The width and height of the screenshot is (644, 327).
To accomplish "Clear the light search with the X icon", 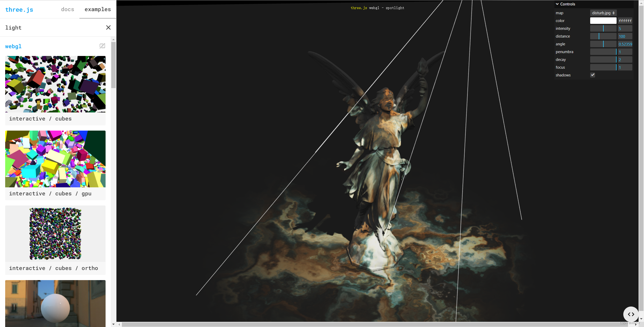I will pyautogui.click(x=108, y=27).
